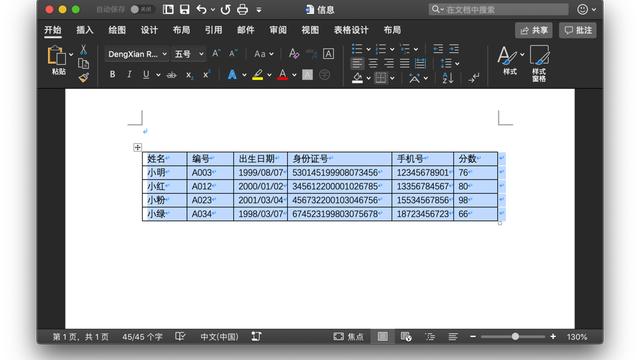Open the 引用 ribbon tab

tap(213, 30)
